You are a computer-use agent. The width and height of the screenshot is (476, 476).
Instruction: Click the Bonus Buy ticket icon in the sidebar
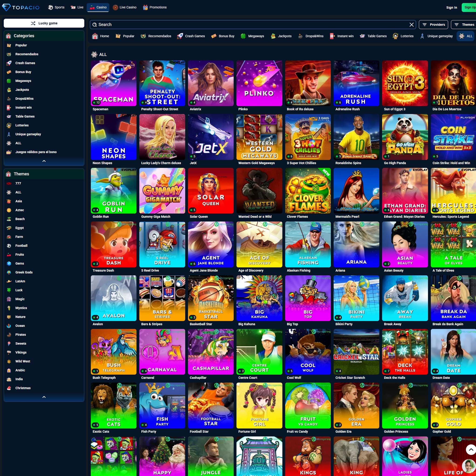tap(9, 72)
